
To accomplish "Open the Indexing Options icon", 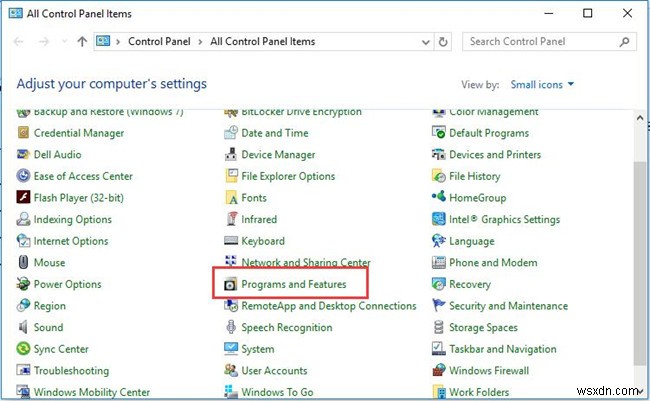I will click(23, 219).
